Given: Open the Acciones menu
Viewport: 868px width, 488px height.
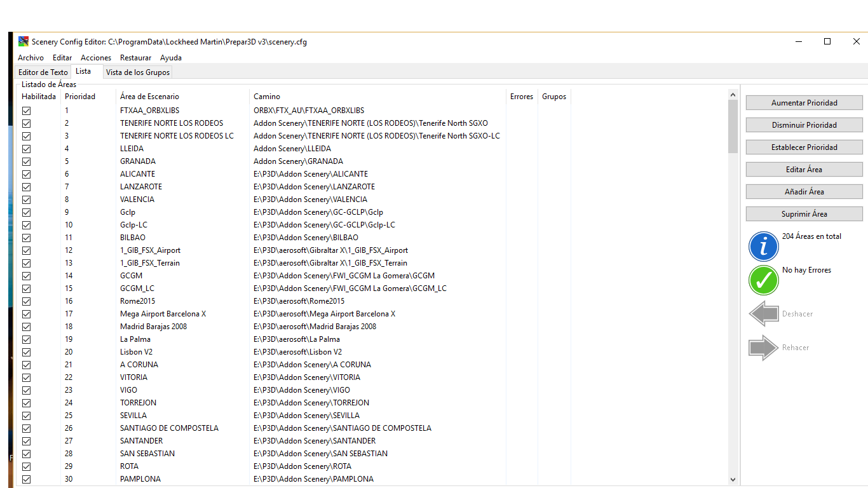Looking at the screenshot, I should pyautogui.click(x=96, y=58).
